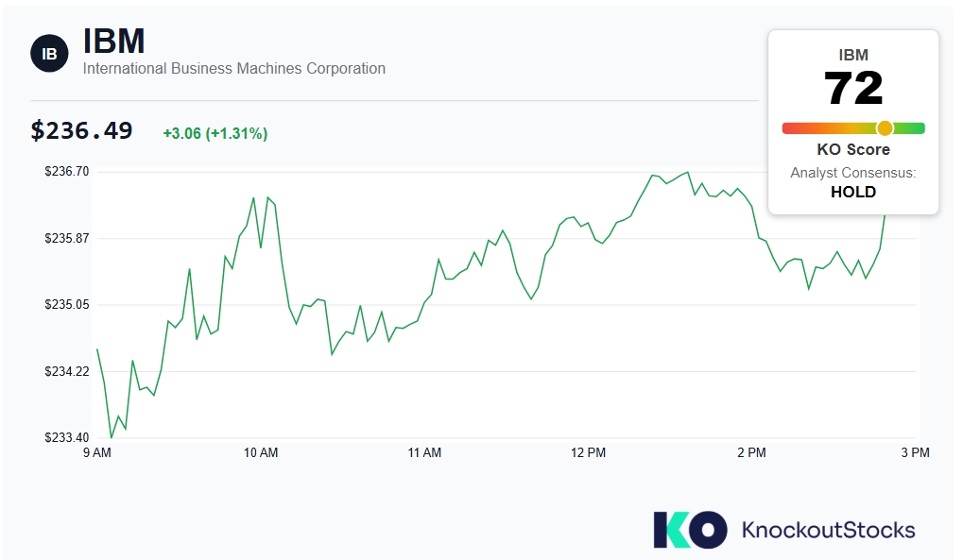Click the 10 AM time axis label
The image size is (963, 560).
(261, 452)
